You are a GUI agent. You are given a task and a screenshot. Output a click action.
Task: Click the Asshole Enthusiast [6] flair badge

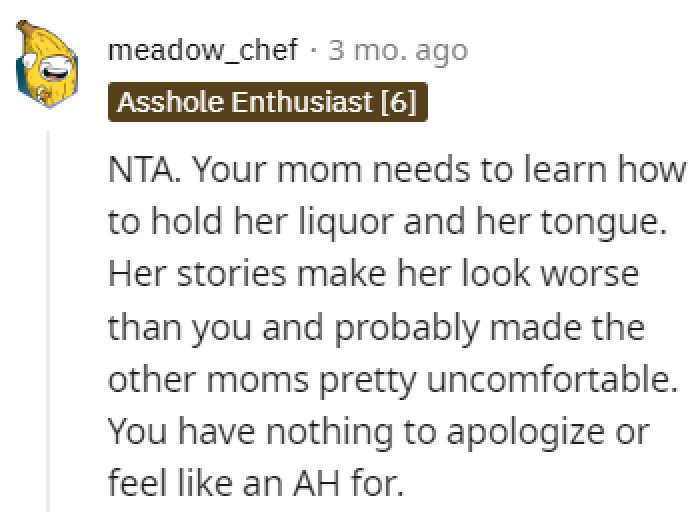pos(267,103)
